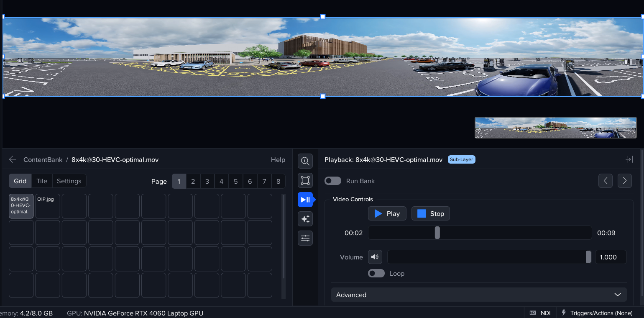Enable the Run Bank toggle
The image size is (644, 318).
[333, 181]
